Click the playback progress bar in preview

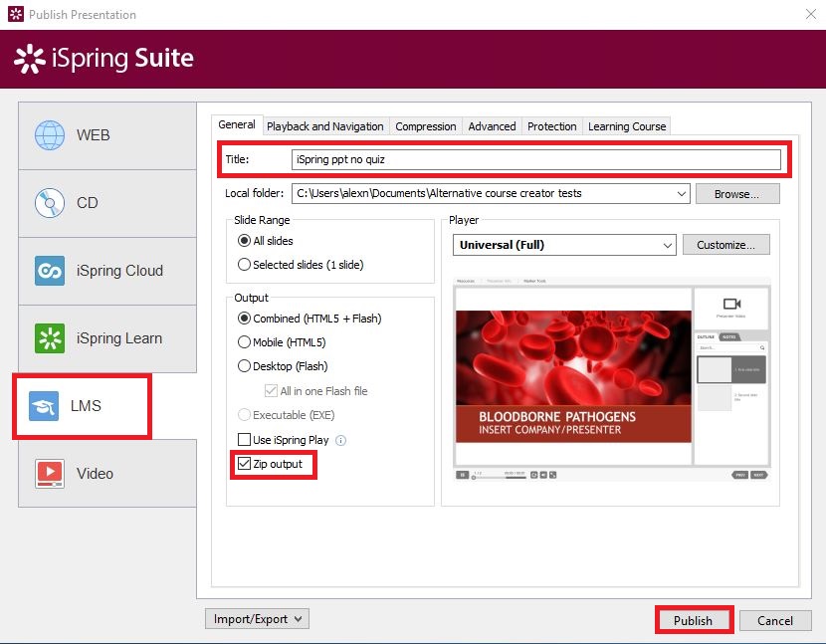click(500, 478)
